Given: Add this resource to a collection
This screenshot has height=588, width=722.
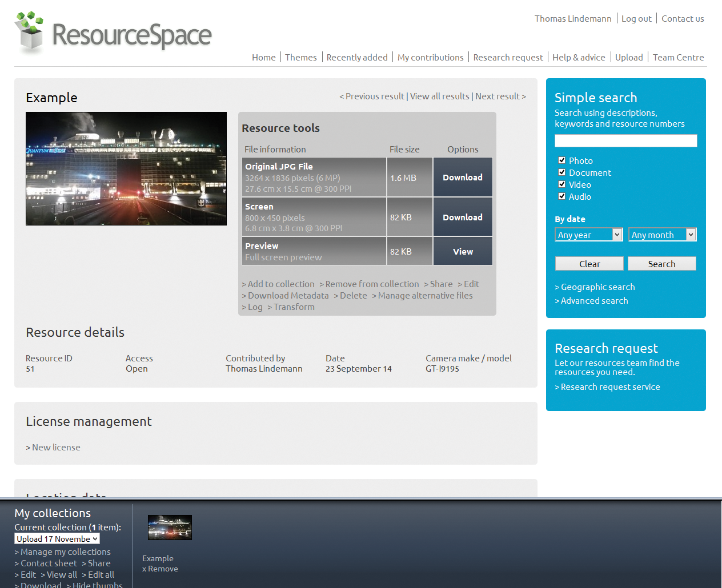Looking at the screenshot, I should (281, 284).
